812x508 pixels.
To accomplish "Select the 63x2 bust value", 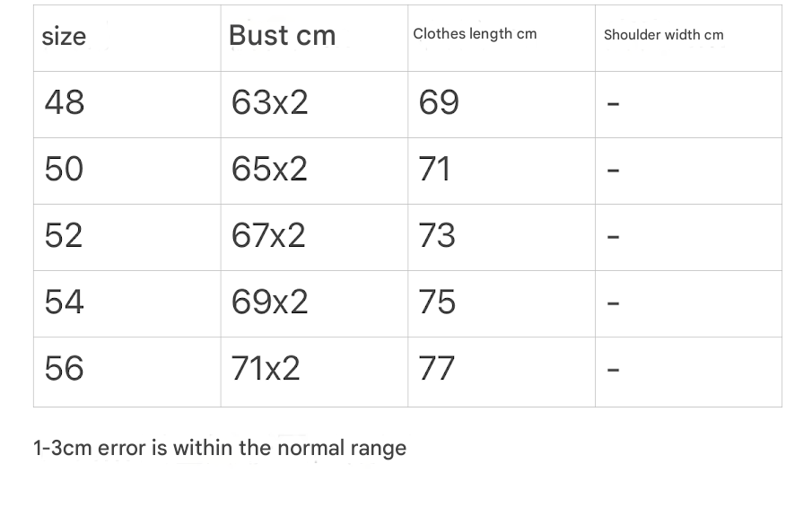I will (x=269, y=102).
